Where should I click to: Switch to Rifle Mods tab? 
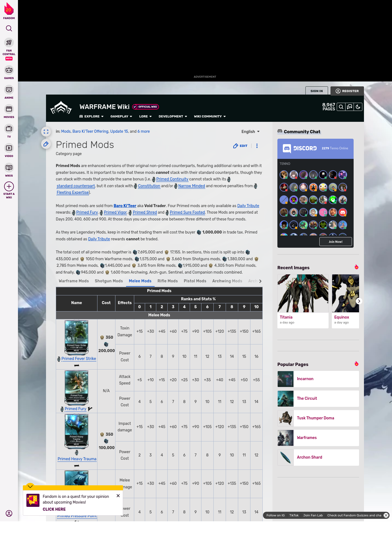[168, 281]
